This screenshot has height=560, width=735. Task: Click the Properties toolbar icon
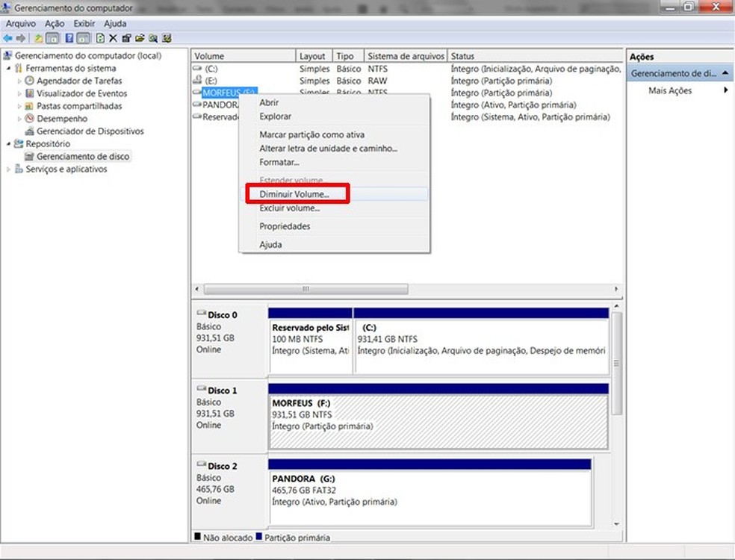pyautogui.click(x=126, y=38)
